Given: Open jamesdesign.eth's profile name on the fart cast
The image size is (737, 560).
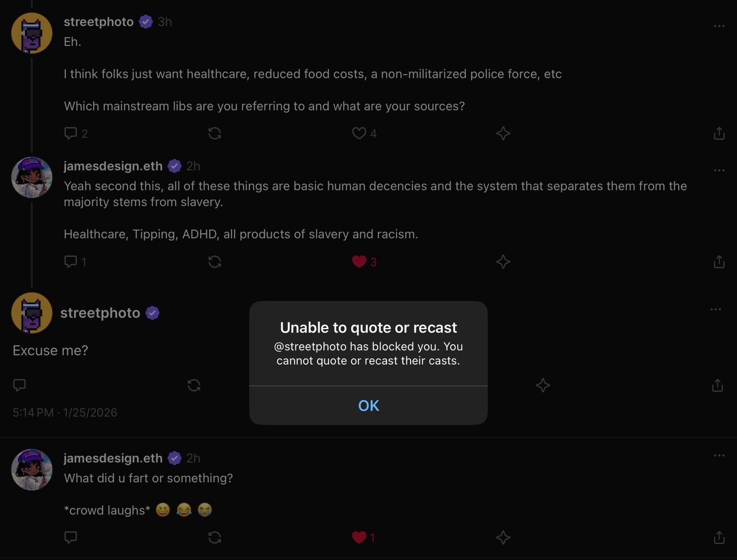Looking at the screenshot, I should coord(113,458).
